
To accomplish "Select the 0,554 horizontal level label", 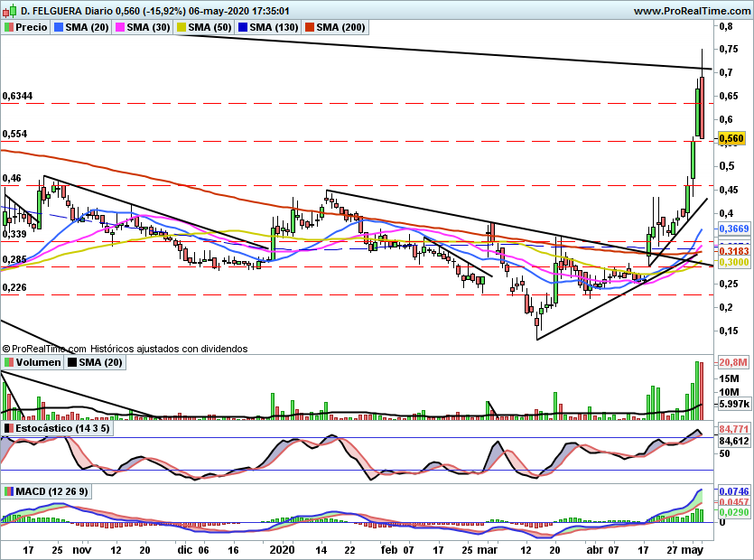I will pos(15,134).
